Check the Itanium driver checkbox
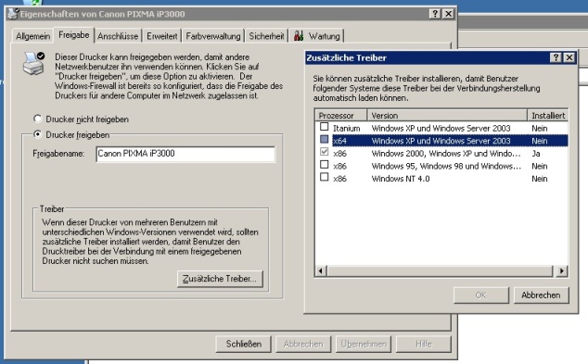The width and height of the screenshot is (588, 364). pyautogui.click(x=325, y=127)
